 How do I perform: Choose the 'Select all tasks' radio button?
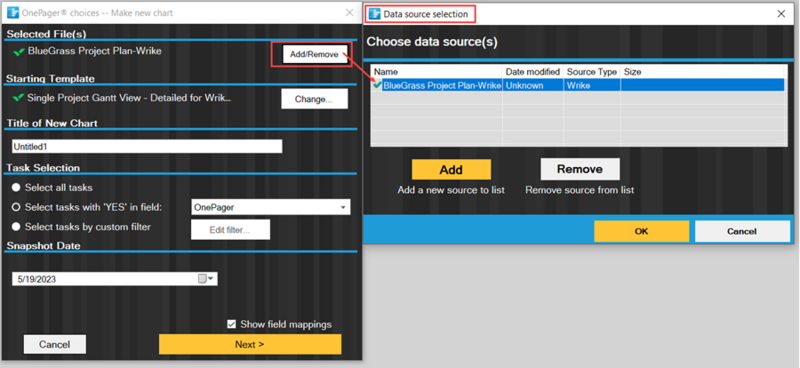click(16, 187)
